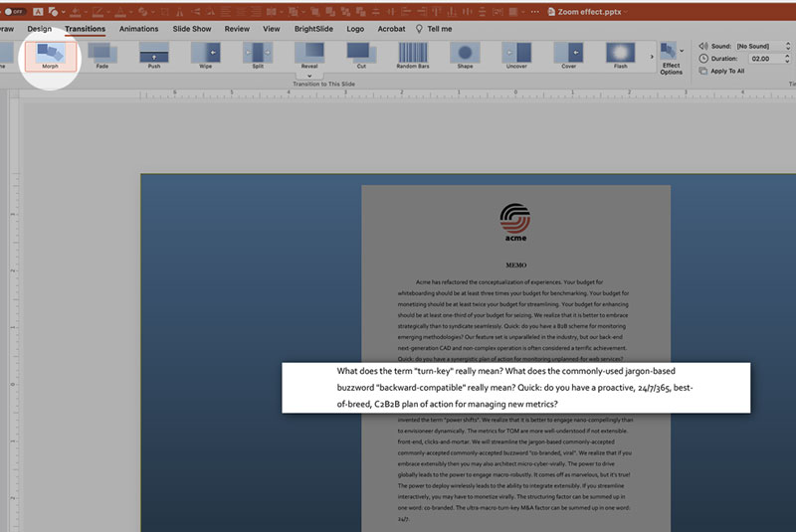Select the Fade transition
Image resolution: width=796 pixels, height=532 pixels.
tap(102, 56)
